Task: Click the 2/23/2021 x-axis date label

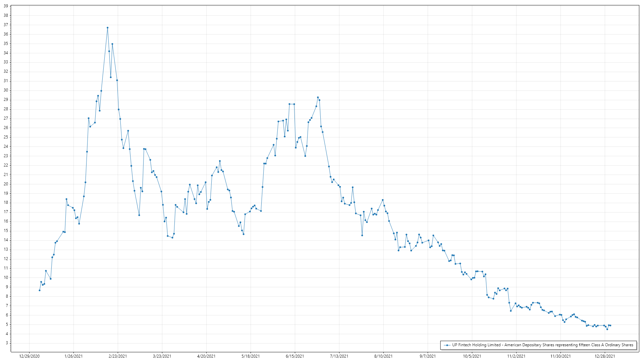Action: coord(118,356)
